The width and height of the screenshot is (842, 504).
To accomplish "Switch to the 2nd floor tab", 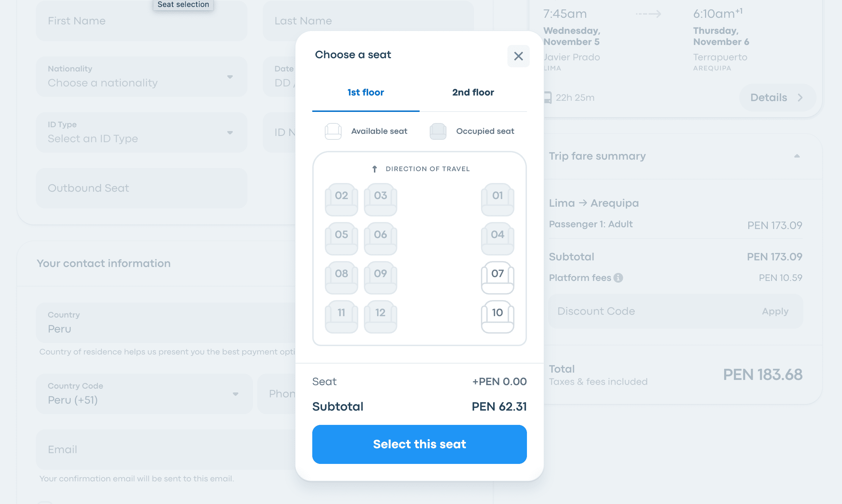I will [473, 92].
